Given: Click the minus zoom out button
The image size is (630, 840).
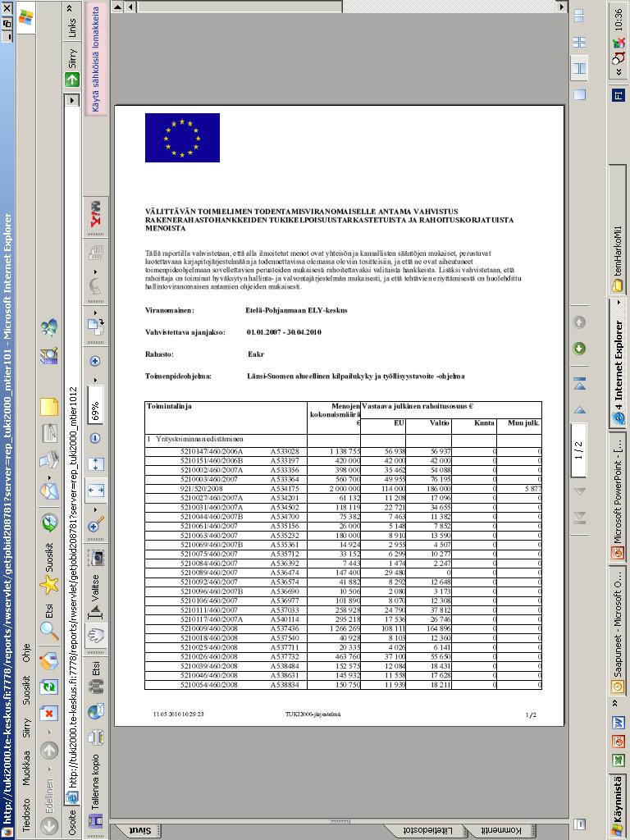Looking at the screenshot, I should pos(95,438).
